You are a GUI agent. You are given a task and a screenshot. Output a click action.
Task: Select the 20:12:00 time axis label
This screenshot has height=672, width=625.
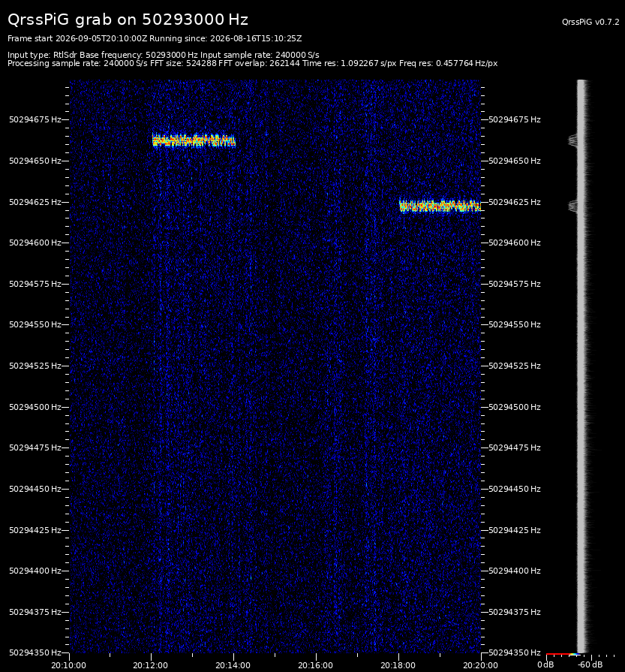[x=150, y=665]
